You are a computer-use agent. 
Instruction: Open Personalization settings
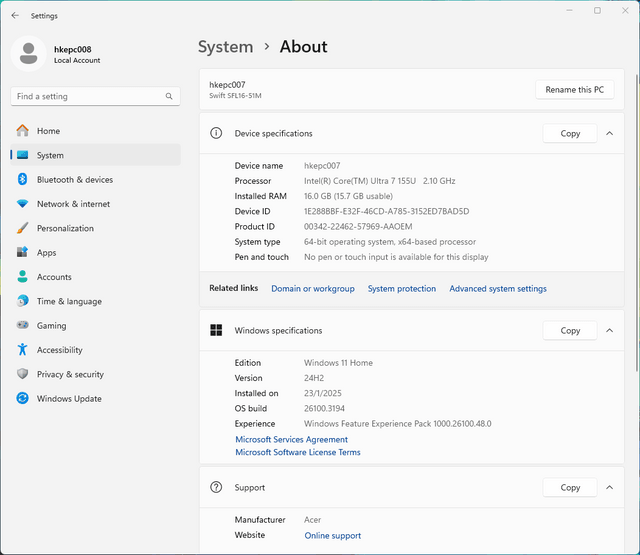[95, 228]
